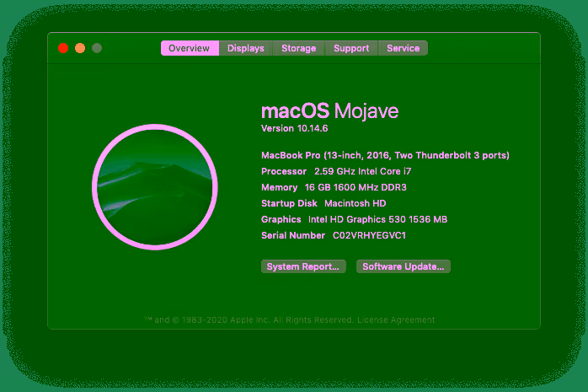Screen dimensions: 588x392
Task: Click the Processor label
Action: point(284,171)
